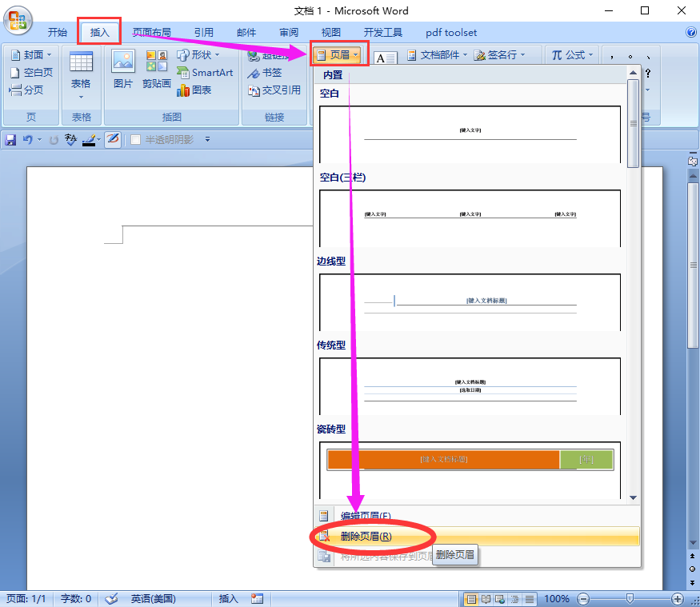Choose the 瓷砖型 header thumbnail
Screen dimensions: 700x607
470,470
